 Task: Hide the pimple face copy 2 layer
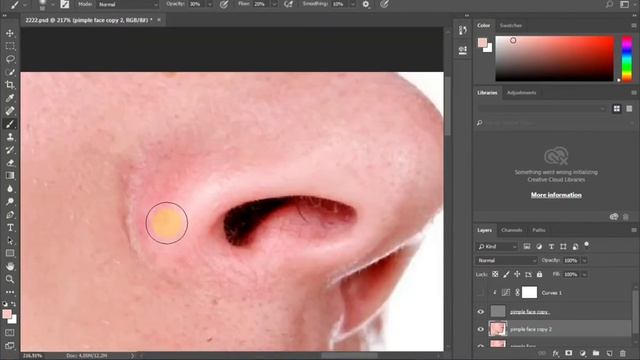coord(480,329)
